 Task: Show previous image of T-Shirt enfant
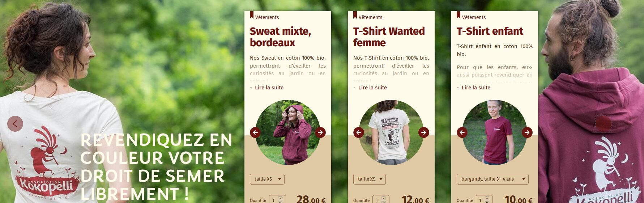click(462, 132)
